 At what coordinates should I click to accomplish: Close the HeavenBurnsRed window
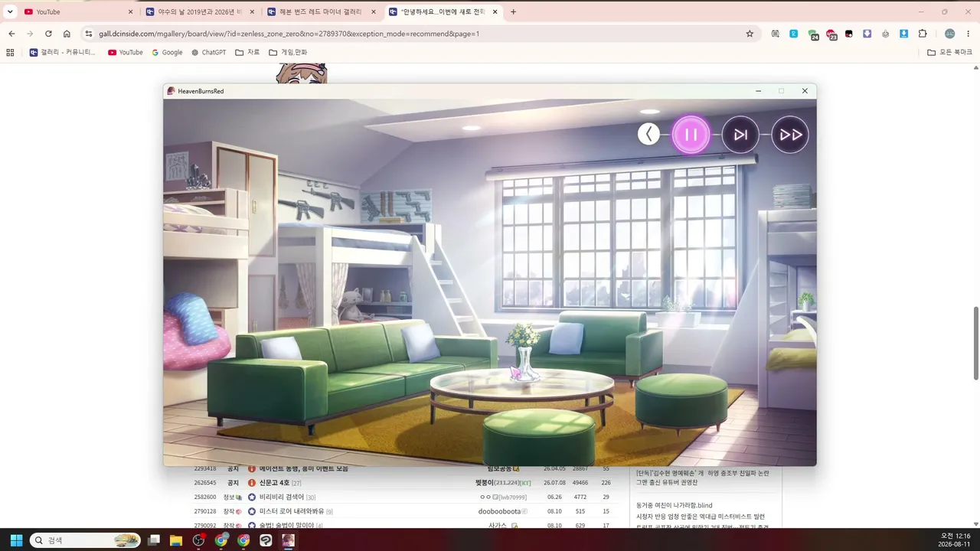pos(805,91)
